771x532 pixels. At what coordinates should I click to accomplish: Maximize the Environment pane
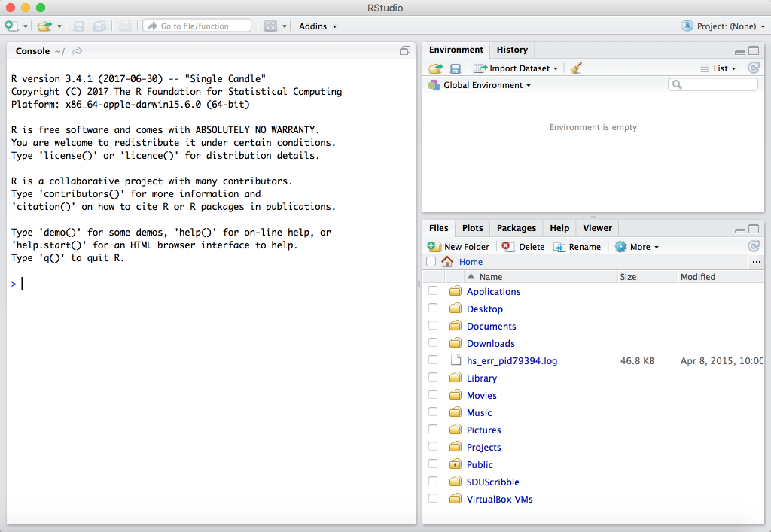pos(753,50)
